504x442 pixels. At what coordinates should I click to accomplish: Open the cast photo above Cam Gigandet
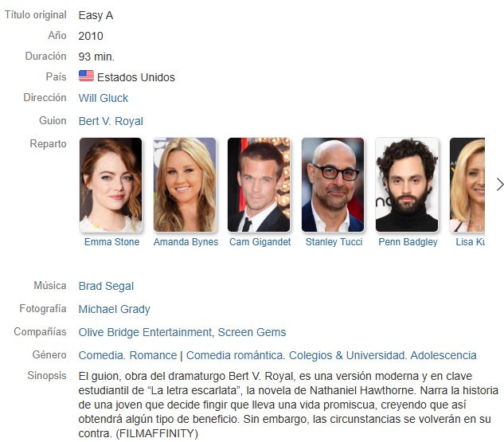[259, 185]
